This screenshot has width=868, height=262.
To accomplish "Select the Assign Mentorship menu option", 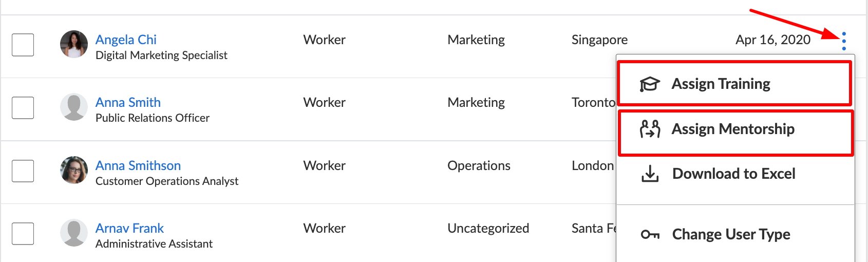I will pyautogui.click(x=735, y=133).
